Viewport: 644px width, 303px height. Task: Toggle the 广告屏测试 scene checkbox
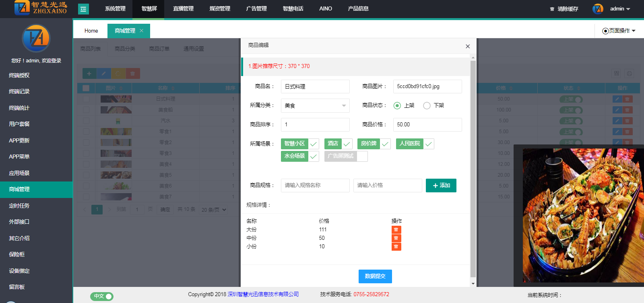[362, 156]
